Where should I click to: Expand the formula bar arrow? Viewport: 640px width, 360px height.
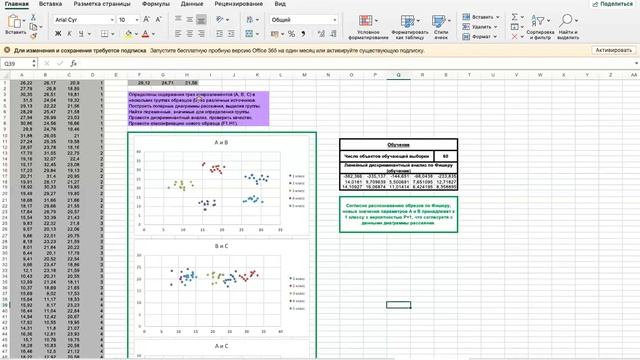click(636, 63)
